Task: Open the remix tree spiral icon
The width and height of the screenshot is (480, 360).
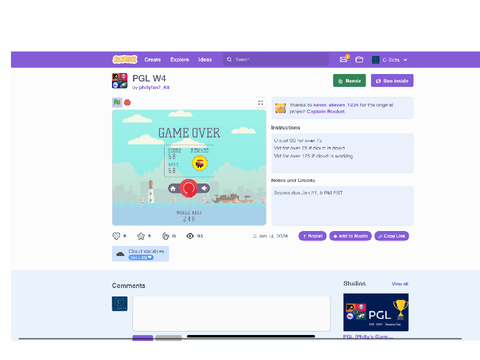Action: pos(166,236)
